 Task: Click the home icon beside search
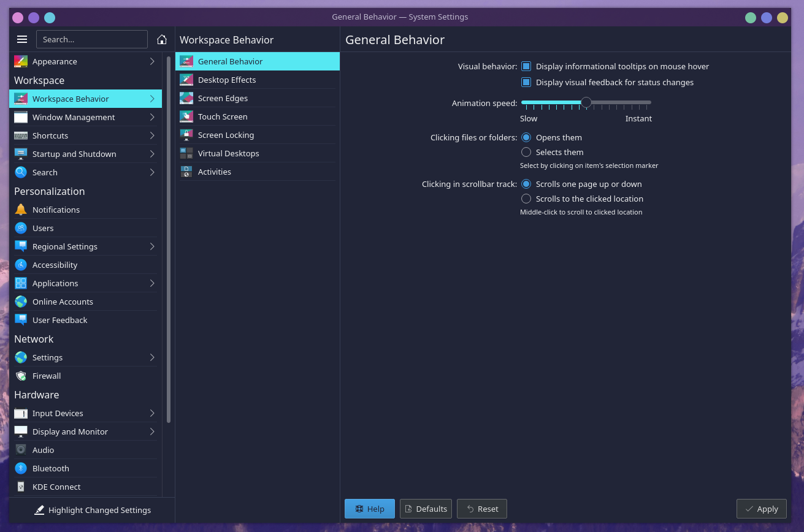tap(162, 39)
